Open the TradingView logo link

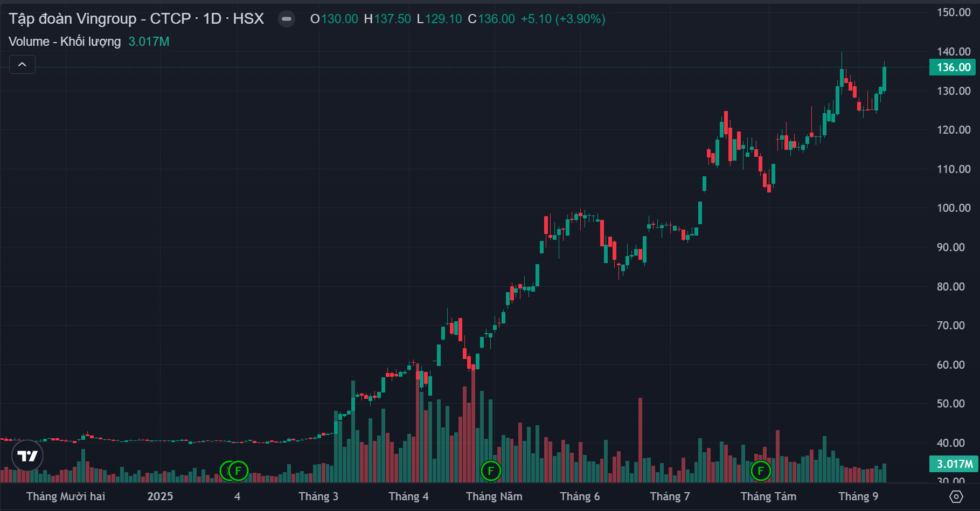click(27, 456)
